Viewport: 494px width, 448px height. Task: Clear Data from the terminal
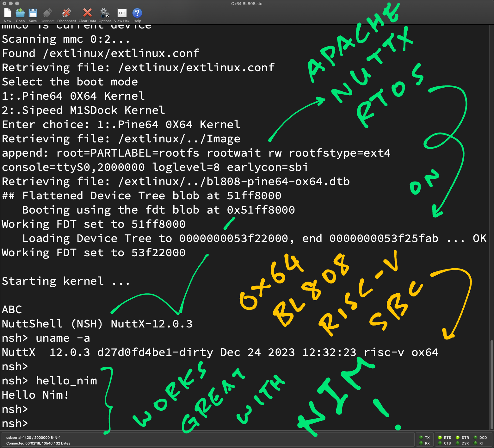click(87, 13)
